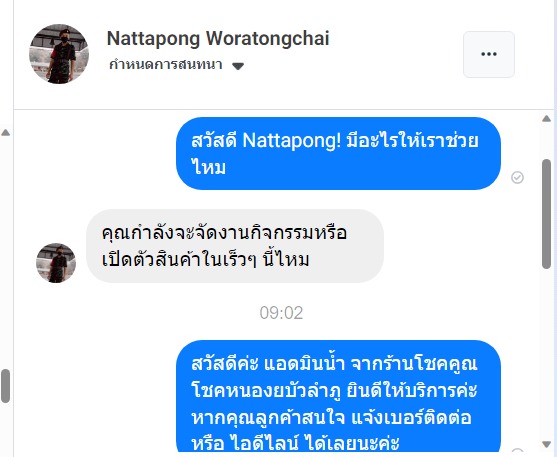Image resolution: width=557 pixels, height=457 pixels.
Task: Click text เปิดตัวสินค้าในเร็วๆ นี้ไหม in gray bubble
Action: (205, 260)
